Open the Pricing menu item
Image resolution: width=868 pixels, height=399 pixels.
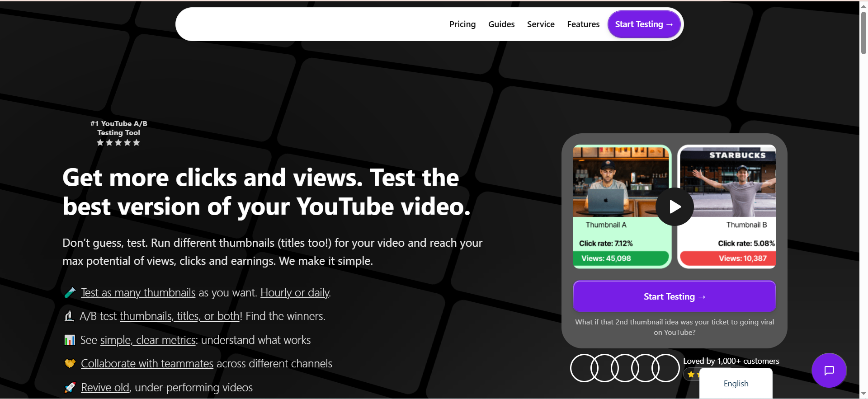point(462,24)
